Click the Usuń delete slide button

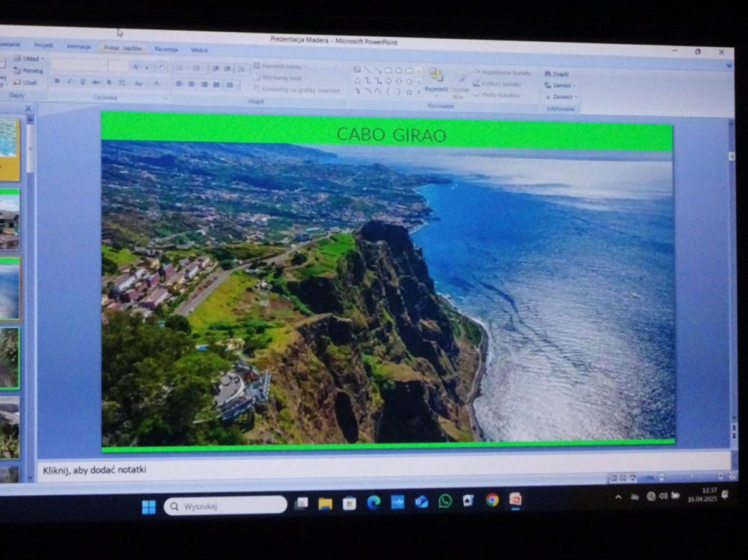[x=26, y=82]
